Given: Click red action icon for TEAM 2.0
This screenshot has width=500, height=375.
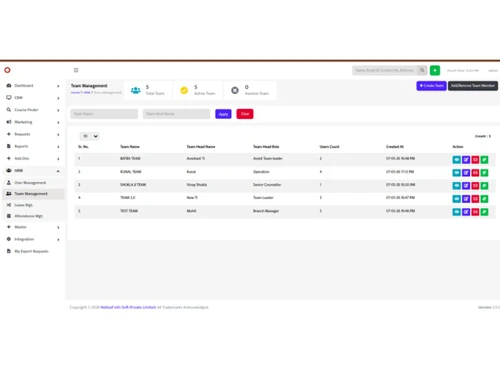Looking at the screenshot, I should (475, 199).
